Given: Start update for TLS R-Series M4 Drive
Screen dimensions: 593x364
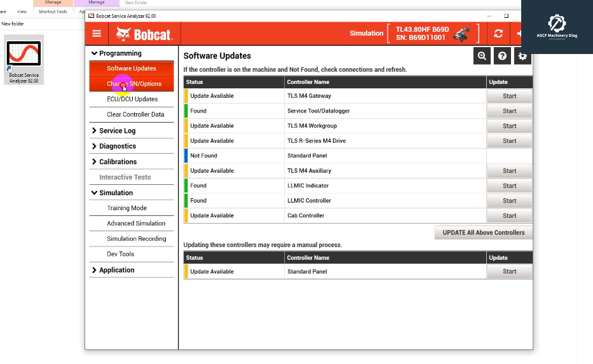Looking at the screenshot, I should [509, 141].
